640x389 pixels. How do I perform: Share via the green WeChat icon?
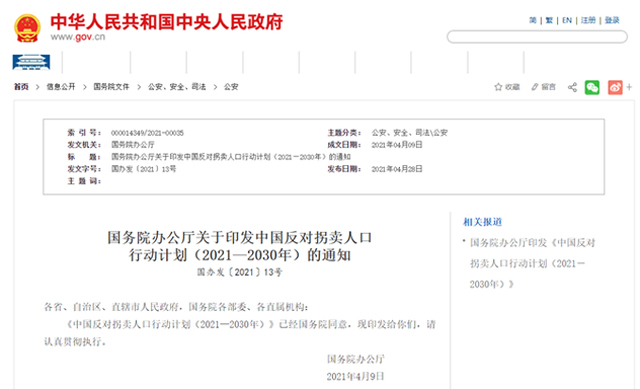coord(592,87)
